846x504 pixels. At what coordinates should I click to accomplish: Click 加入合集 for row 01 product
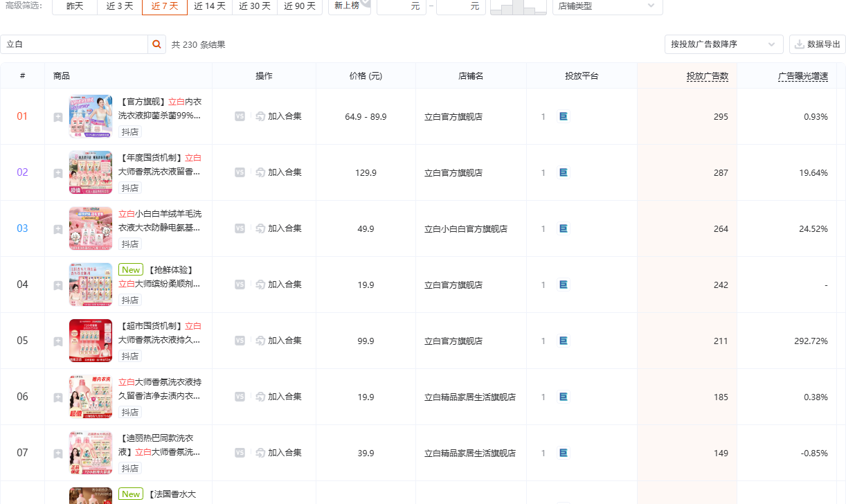tap(279, 116)
